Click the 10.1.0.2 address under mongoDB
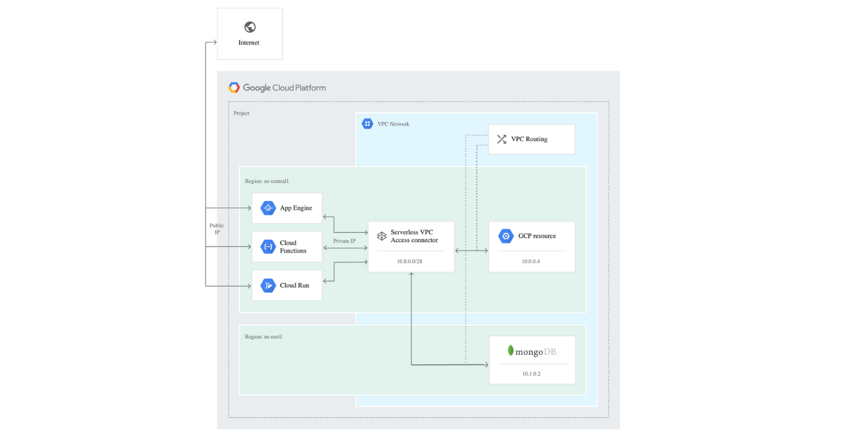 click(532, 374)
